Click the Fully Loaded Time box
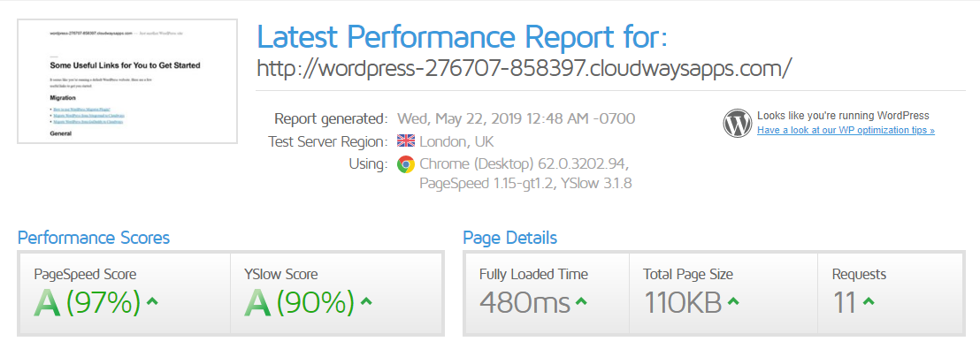The width and height of the screenshot is (980, 349). [x=547, y=292]
